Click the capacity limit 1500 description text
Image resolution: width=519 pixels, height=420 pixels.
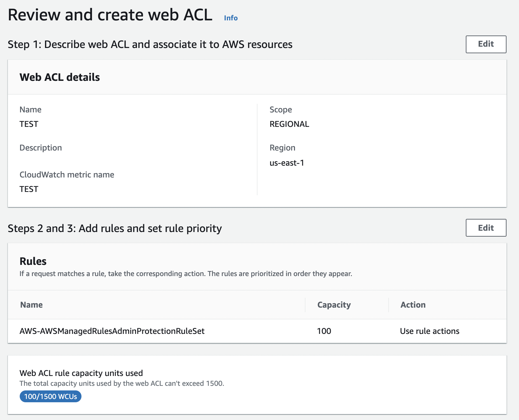(122, 383)
